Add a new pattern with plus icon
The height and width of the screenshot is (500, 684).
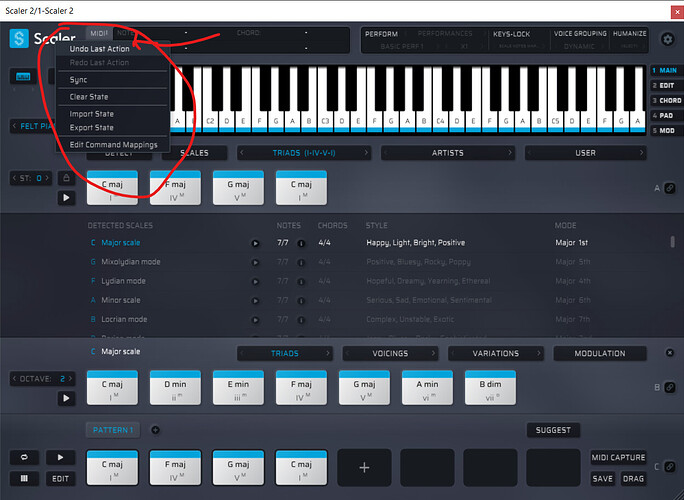155,430
